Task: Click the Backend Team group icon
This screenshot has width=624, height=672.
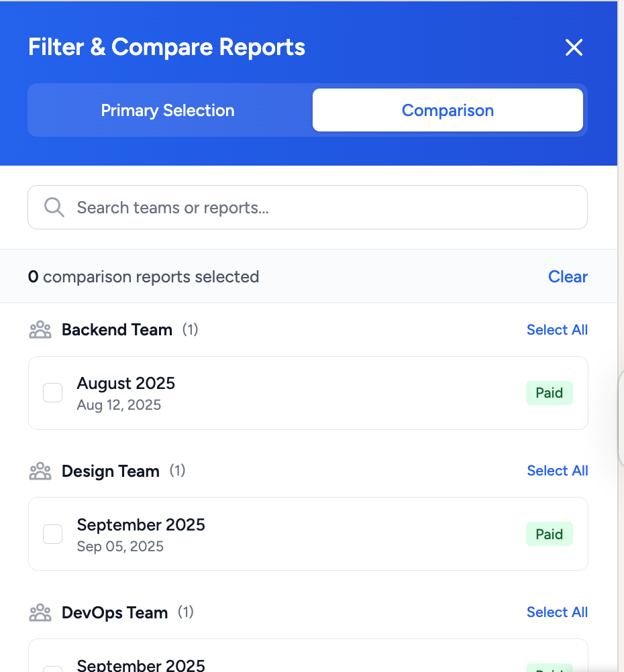Action: tap(40, 330)
